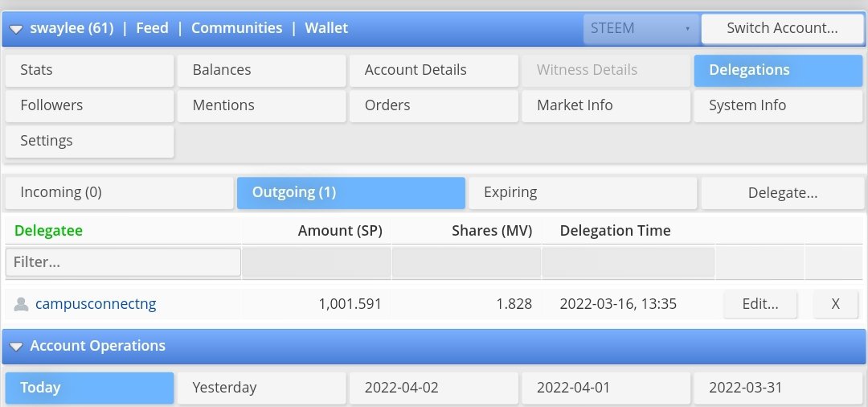This screenshot has height=407, width=868.
Task: Select Yesterday's account operations
Action: click(x=261, y=388)
